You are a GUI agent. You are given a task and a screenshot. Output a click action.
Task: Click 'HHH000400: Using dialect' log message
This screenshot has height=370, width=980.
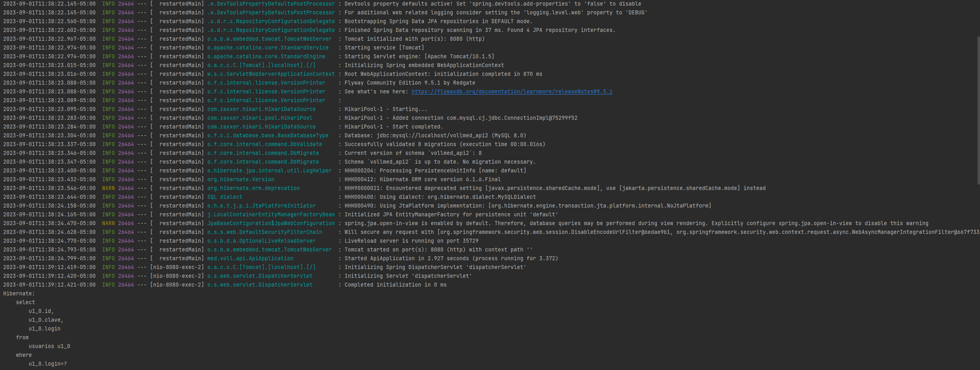(440, 197)
